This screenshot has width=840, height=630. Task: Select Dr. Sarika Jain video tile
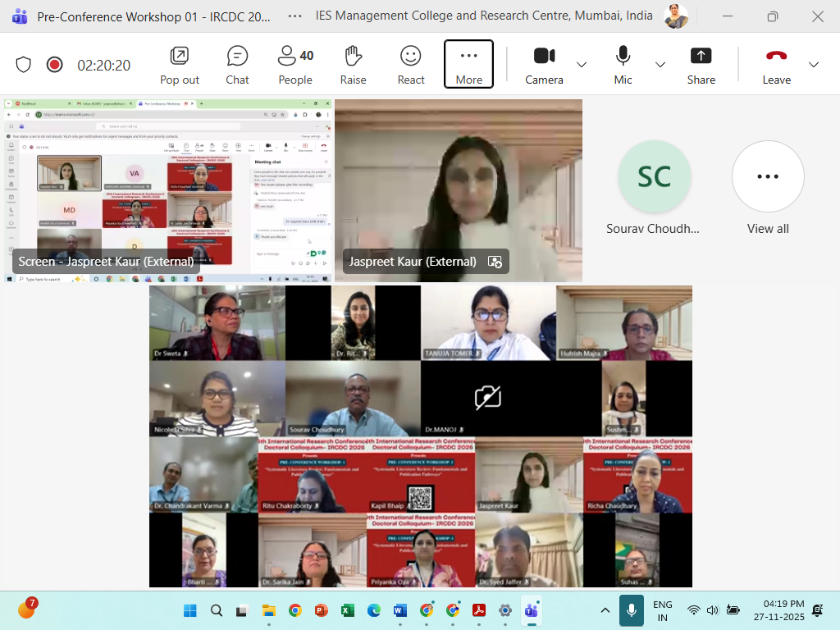(313, 550)
